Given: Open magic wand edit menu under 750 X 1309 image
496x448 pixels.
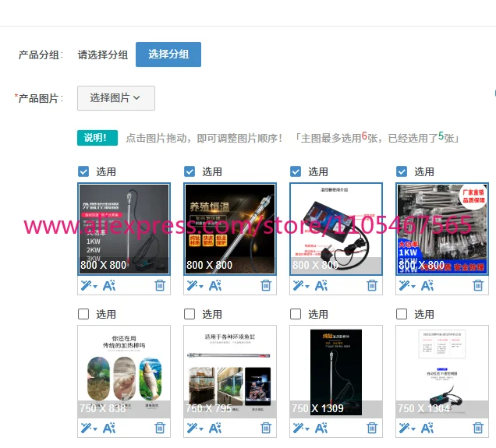Looking at the screenshot, I should pos(300,428).
